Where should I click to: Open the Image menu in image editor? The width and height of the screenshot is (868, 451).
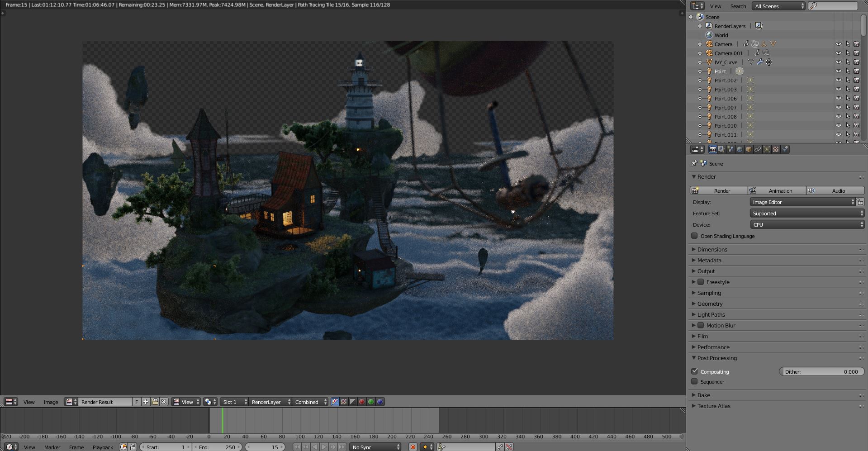(x=51, y=402)
